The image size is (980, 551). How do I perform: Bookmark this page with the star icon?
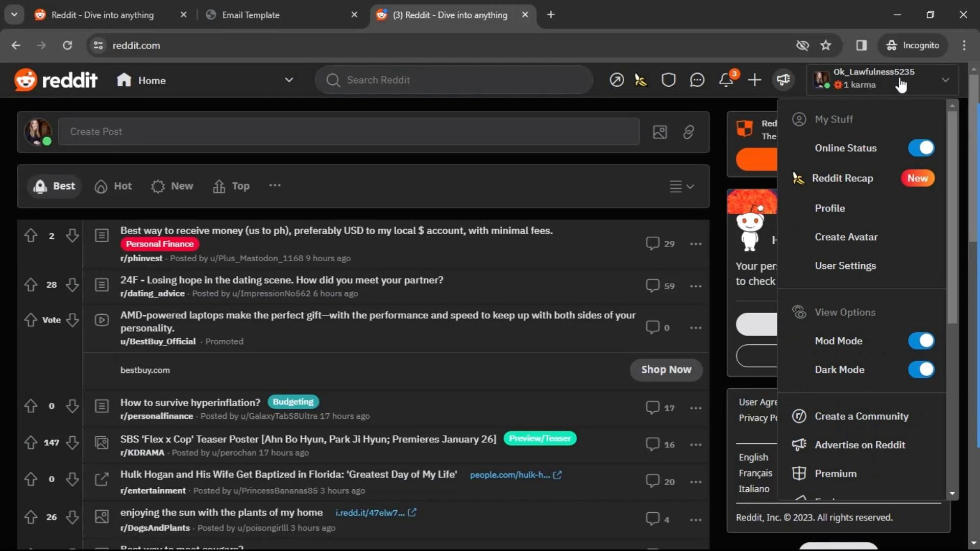click(x=826, y=45)
